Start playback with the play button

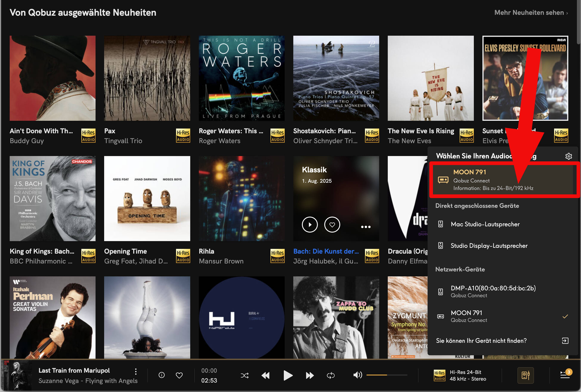(x=288, y=375)
